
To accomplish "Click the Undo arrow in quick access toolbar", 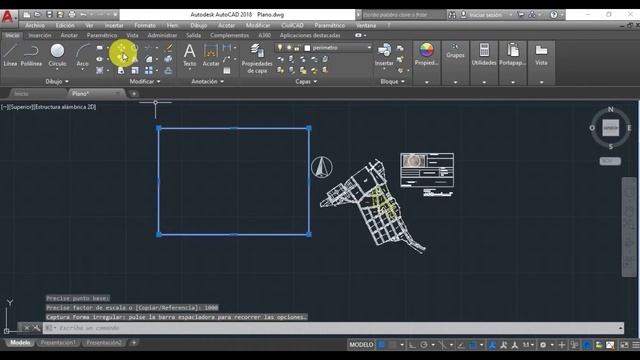I will [x=83, y=15].
